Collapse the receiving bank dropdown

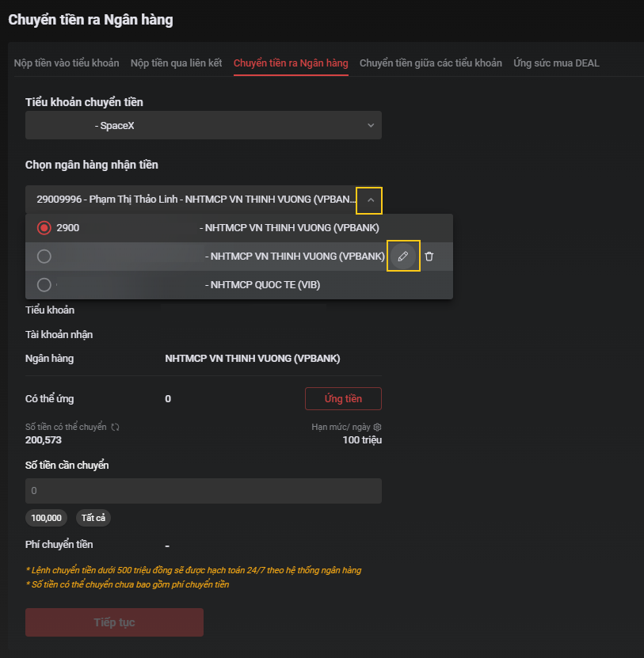[370, 200]
